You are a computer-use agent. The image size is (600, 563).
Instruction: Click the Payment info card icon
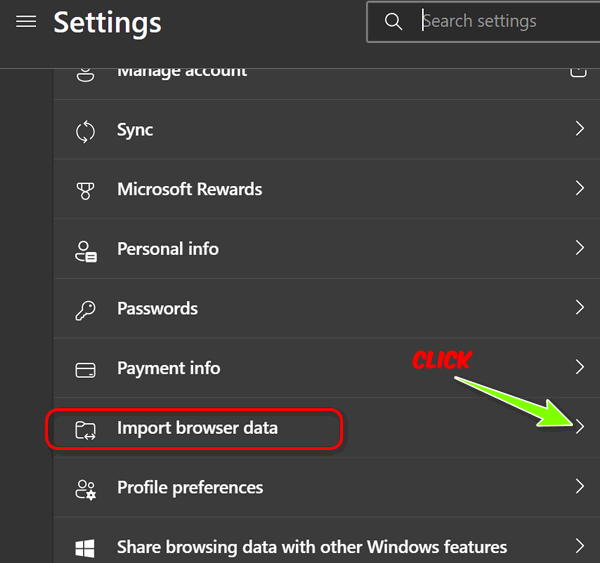point(86,368)
